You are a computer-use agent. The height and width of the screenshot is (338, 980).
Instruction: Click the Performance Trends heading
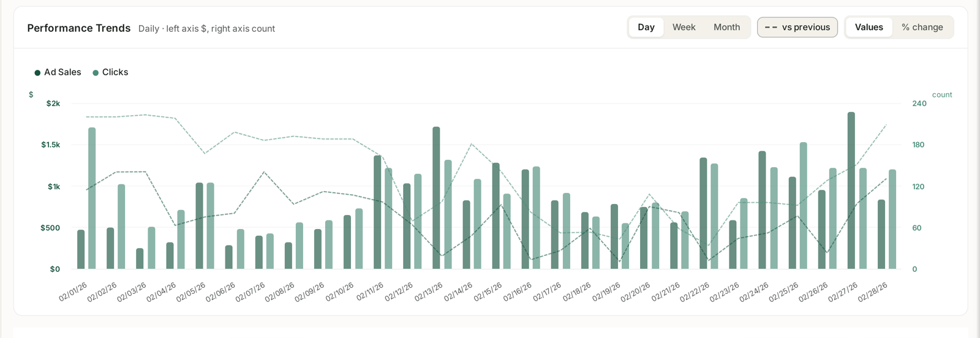pyautogui.click(x=79, y=28)
